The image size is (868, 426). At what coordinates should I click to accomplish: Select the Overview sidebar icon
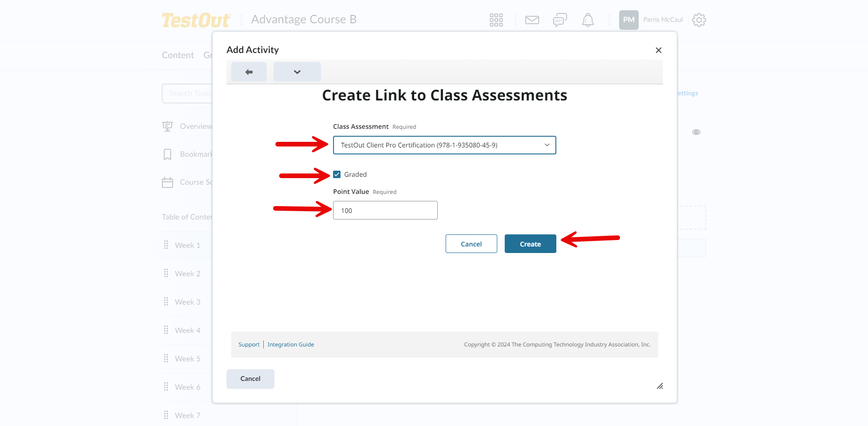[x=167, y=126]
